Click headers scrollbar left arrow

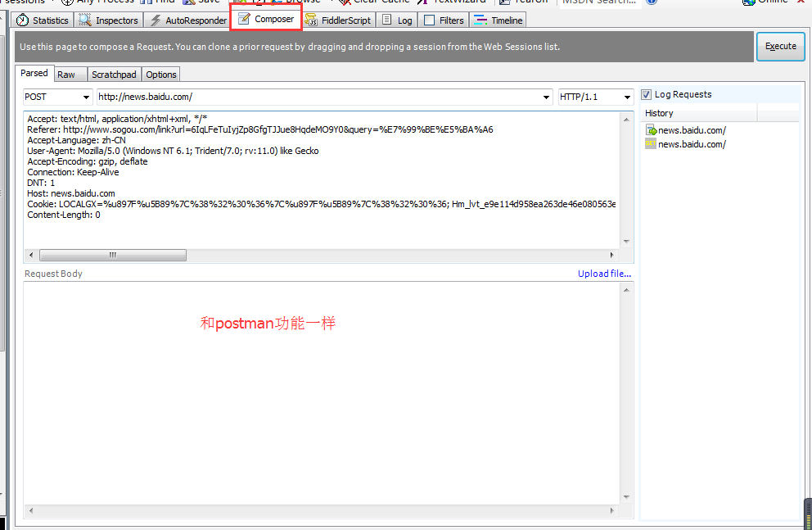31,255
